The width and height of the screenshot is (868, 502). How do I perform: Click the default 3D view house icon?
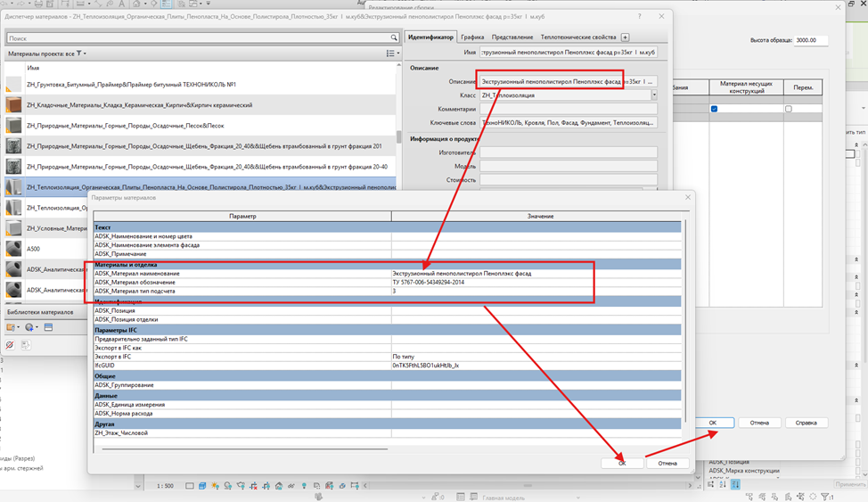click(x=136, y=4)
